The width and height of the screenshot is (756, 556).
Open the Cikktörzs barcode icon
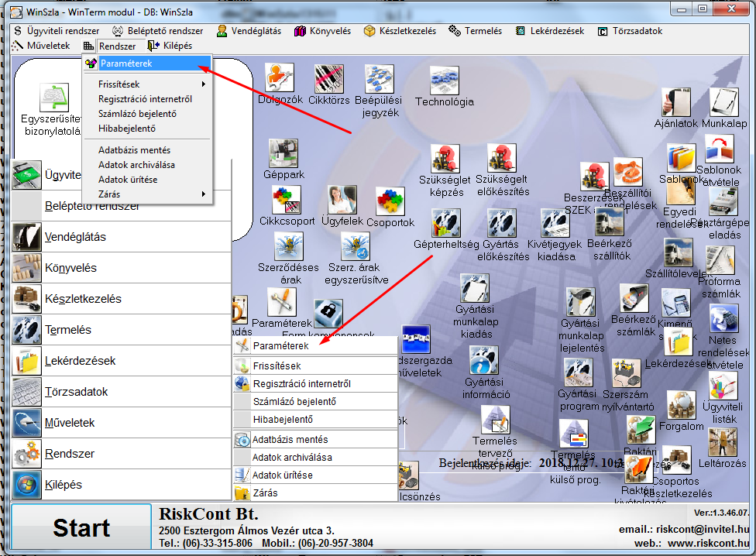329,78
